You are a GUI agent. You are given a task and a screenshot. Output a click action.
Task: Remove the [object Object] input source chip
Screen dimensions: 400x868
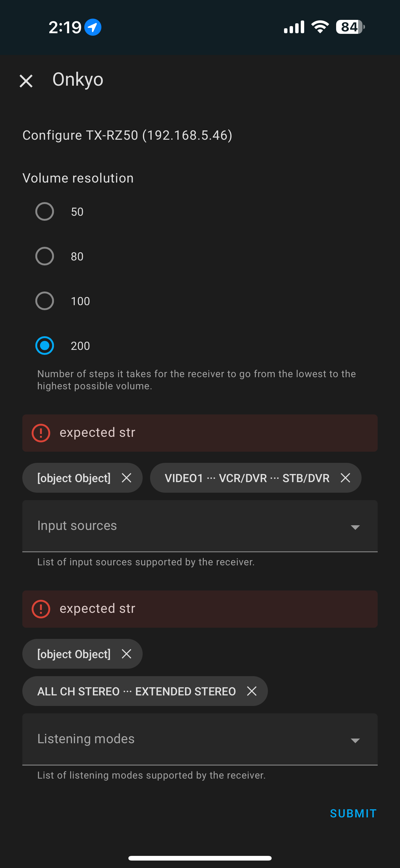(x=127, y=478)
